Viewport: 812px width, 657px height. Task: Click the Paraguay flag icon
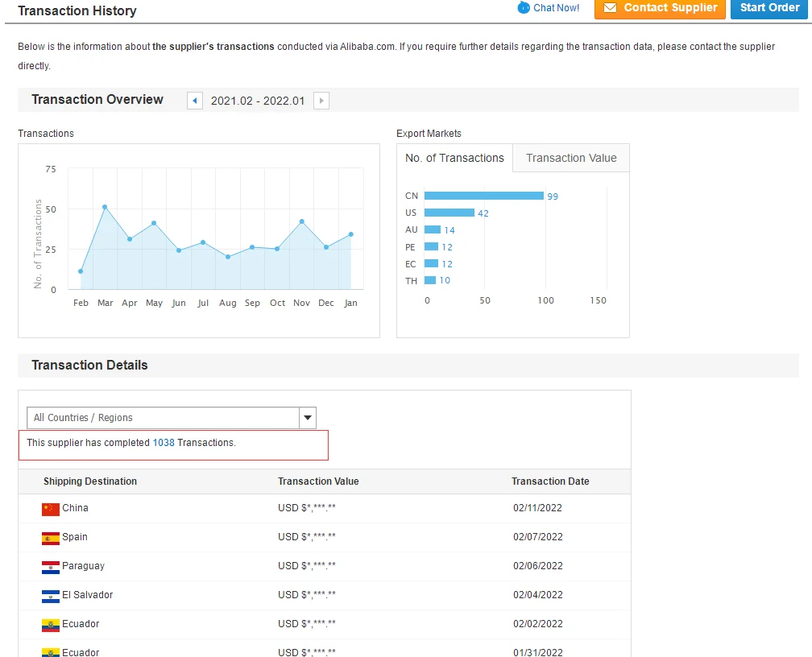tap(51, 567)
